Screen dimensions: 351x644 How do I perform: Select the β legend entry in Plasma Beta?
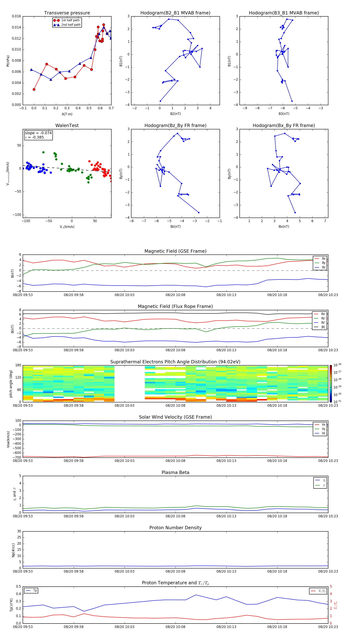point(320,485)
